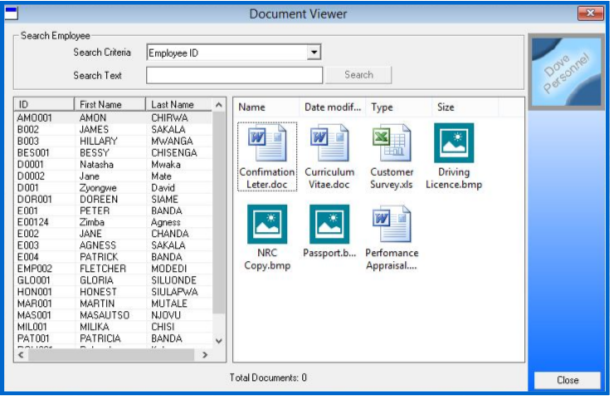Select employee row E001 PETER BANDA
610x396 pixels.
(x=114, y=211)
